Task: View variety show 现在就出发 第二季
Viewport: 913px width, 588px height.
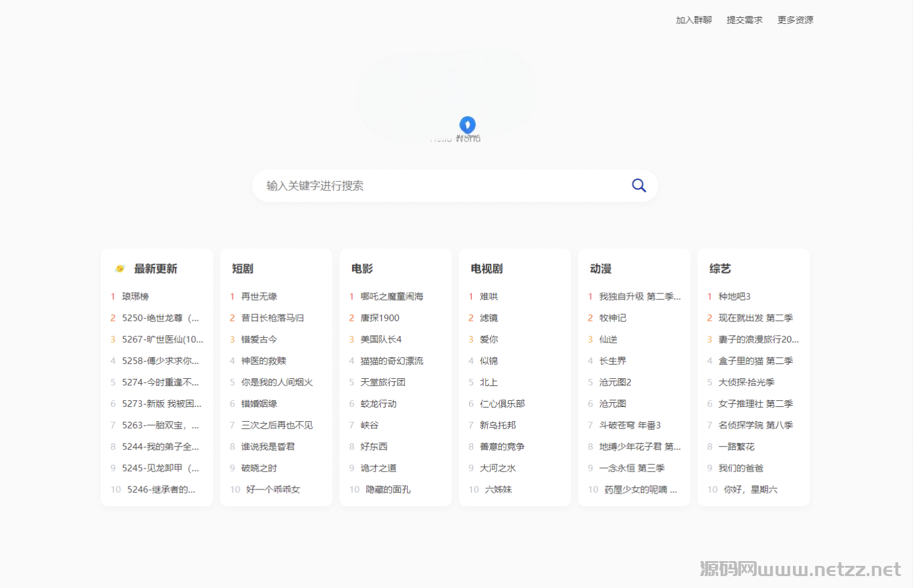Action: pyautogui.click(x=756, y=318)
